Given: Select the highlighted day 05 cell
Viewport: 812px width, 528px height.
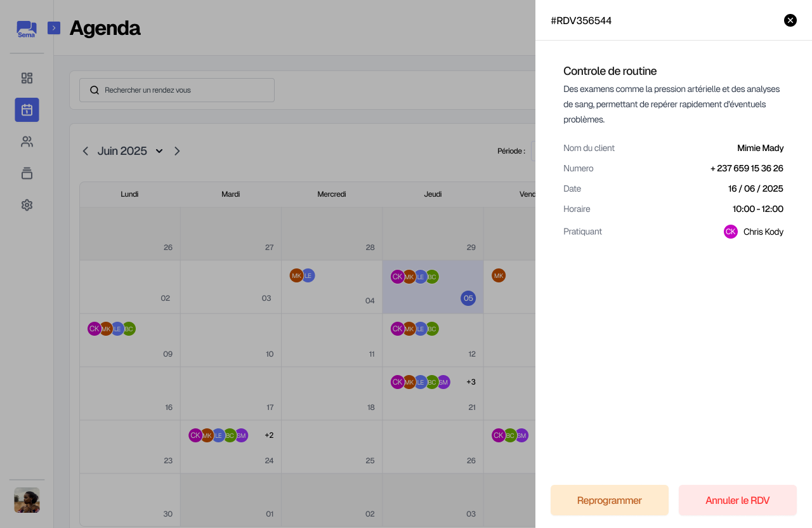Looking at the screenshot, I should (x=433, y=287).
